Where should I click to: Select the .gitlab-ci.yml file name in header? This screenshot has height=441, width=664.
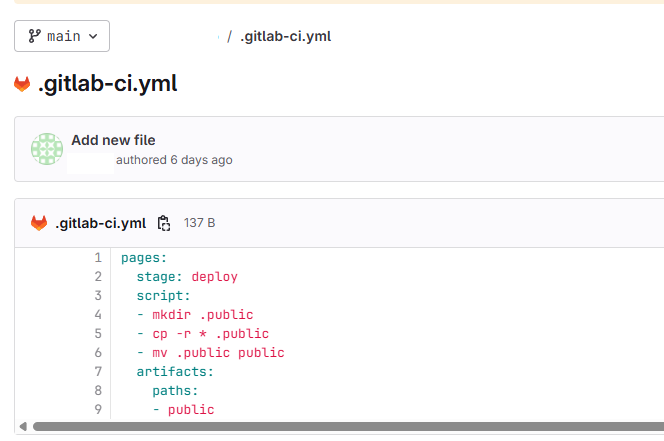(100, 223)
